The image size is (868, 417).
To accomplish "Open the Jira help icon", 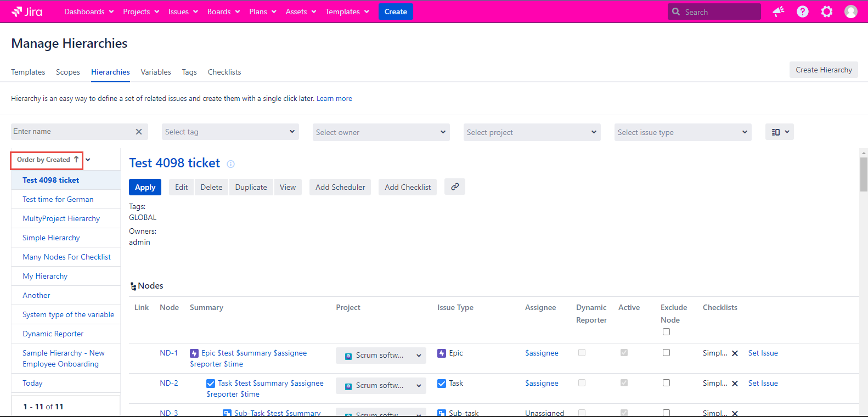I will point(802,12).
